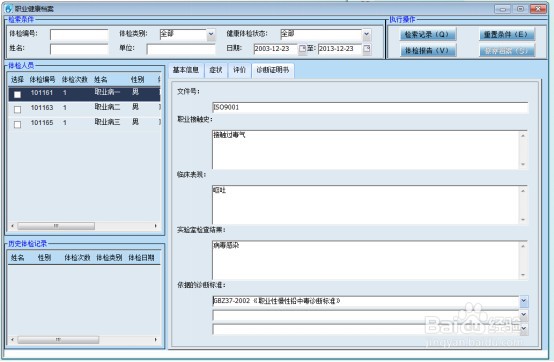
Task: Expand the 健康体检状态 dropdown
Action: [x=367, y=34]
